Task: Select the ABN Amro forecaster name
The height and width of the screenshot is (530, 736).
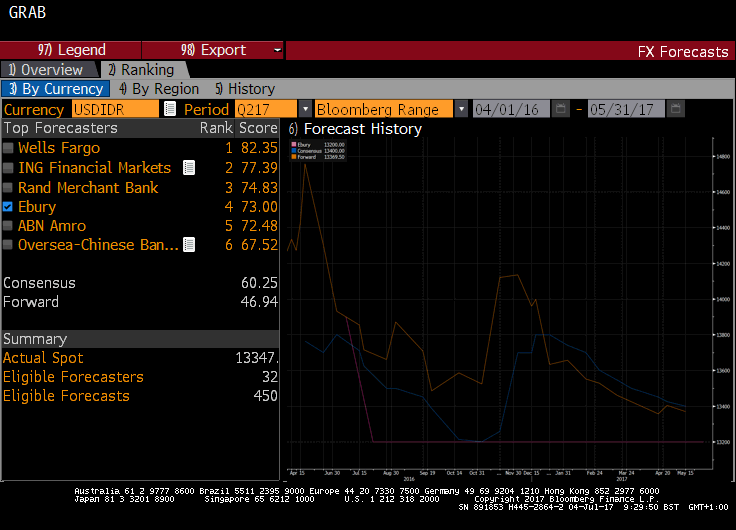Action: click(52, 226)
